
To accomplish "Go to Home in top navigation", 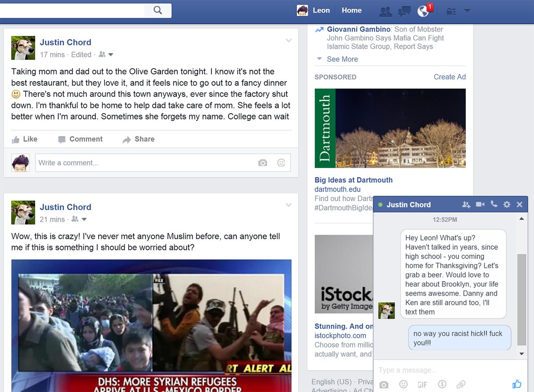I will click(x=352, y=10).
